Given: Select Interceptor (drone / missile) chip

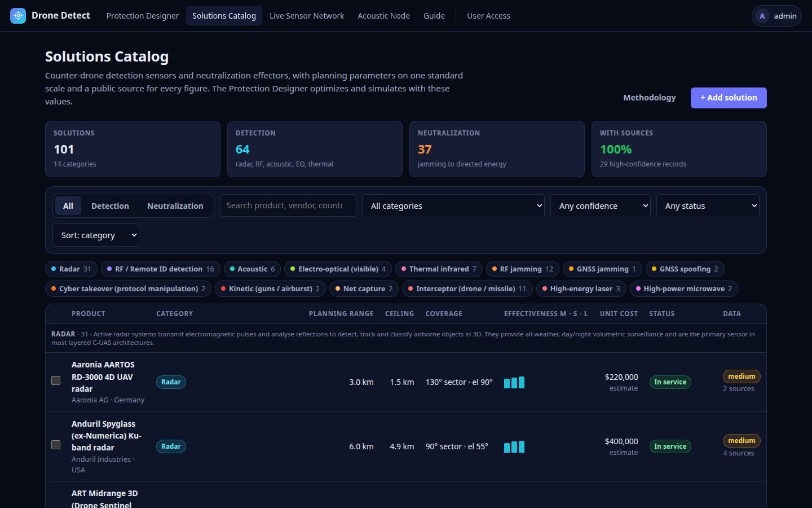Looking at the screenshot, I should coord(467,289).
